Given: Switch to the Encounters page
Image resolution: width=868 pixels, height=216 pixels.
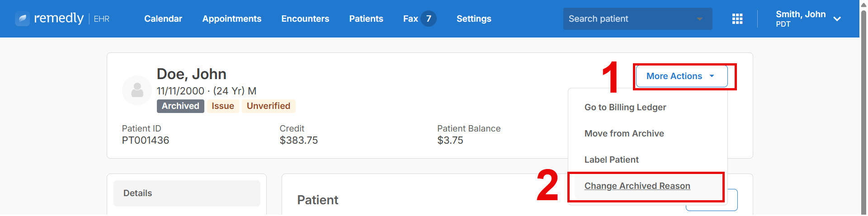Looking at the screenshot, I should [305, 19].
